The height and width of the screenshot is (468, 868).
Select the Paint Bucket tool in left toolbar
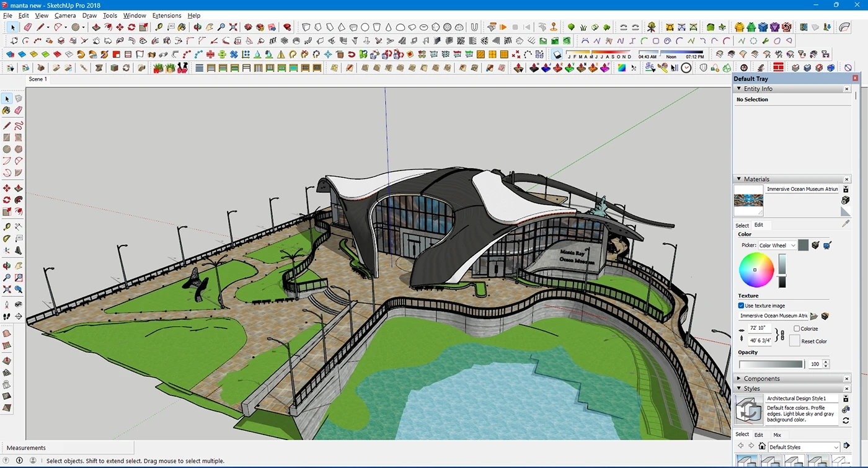click(x=7, y=110)
